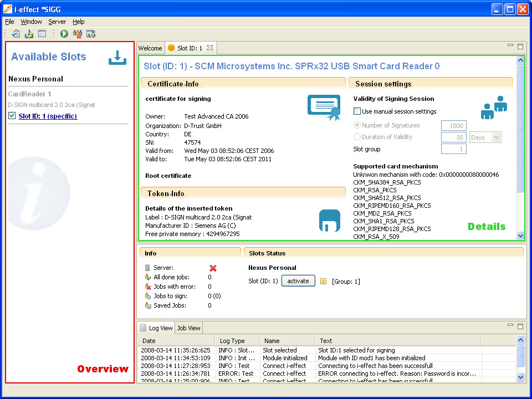Click the users with green arrow toolbar icon

[x=91, y=34]
